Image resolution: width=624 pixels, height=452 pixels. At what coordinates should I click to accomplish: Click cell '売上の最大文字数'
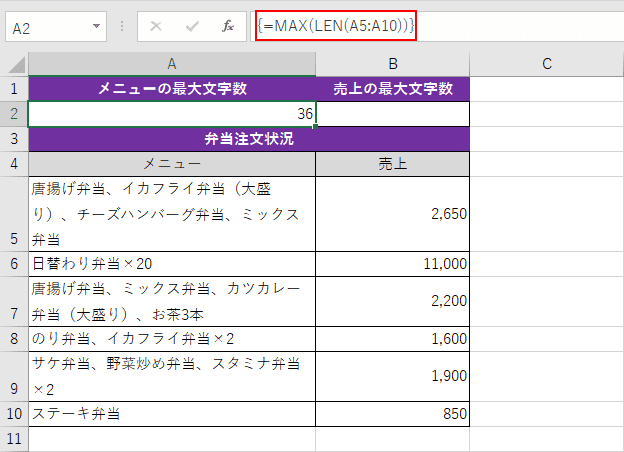pyautogui.click(x=392, y=89)
